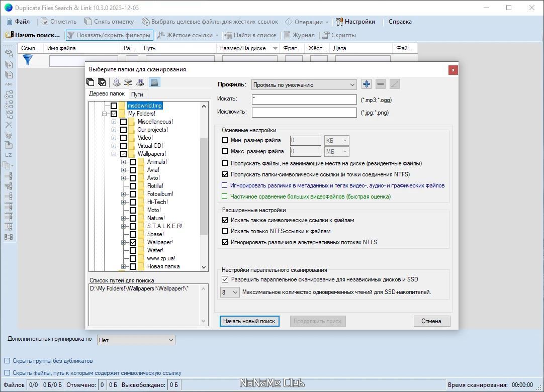
Task: Enable Частичное сравнение больших видеофайлов checkbox
Action: (225, 197)
